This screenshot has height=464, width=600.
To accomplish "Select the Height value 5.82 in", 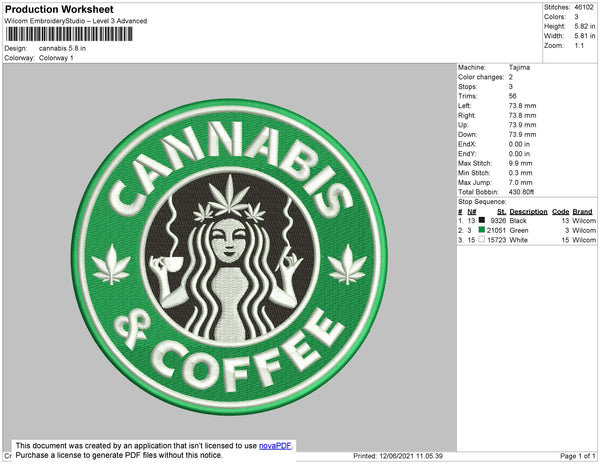I will [585, 26].
